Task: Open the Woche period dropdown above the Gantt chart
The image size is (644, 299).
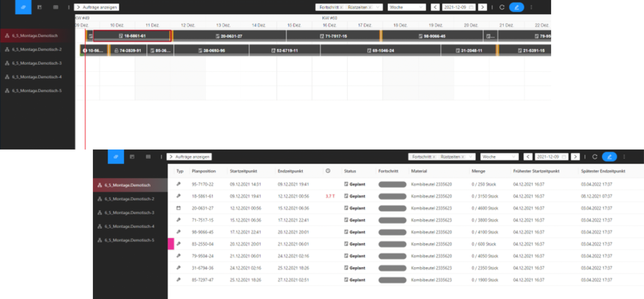Action: coord(407,7)
